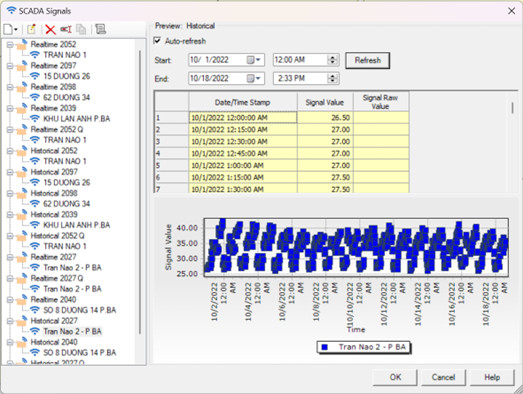Open the End date calendar dropdown
This screenshot has height=394, width=523.
coord(253,79)
